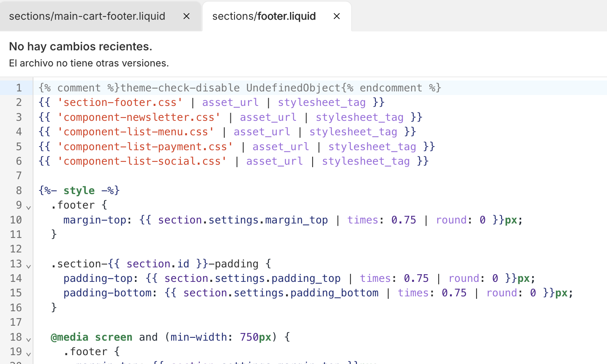Fold the .section padding block at line 13

(29, 266)
